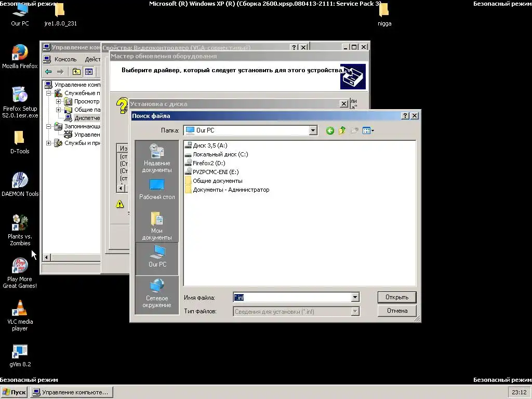The width and height of the screenshot is (532, 399).
Task: Open Our PC desktop icon
Action: click(20, 15)
